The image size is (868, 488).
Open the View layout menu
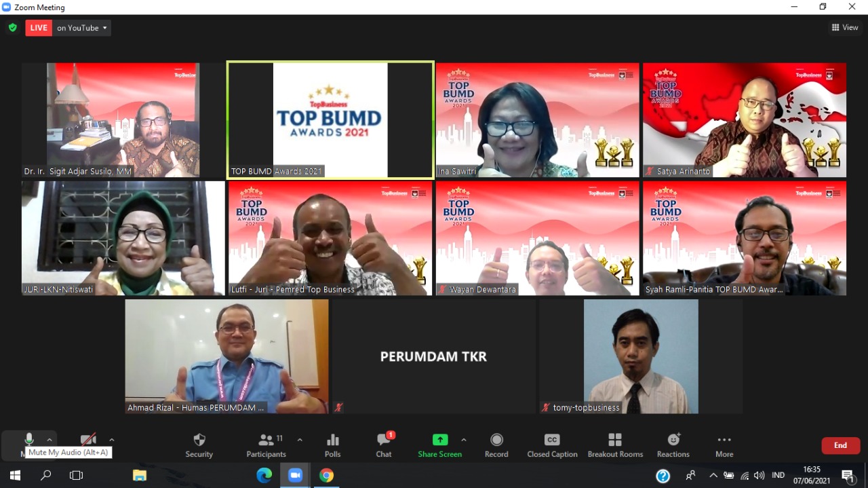[x=845, y=28]
